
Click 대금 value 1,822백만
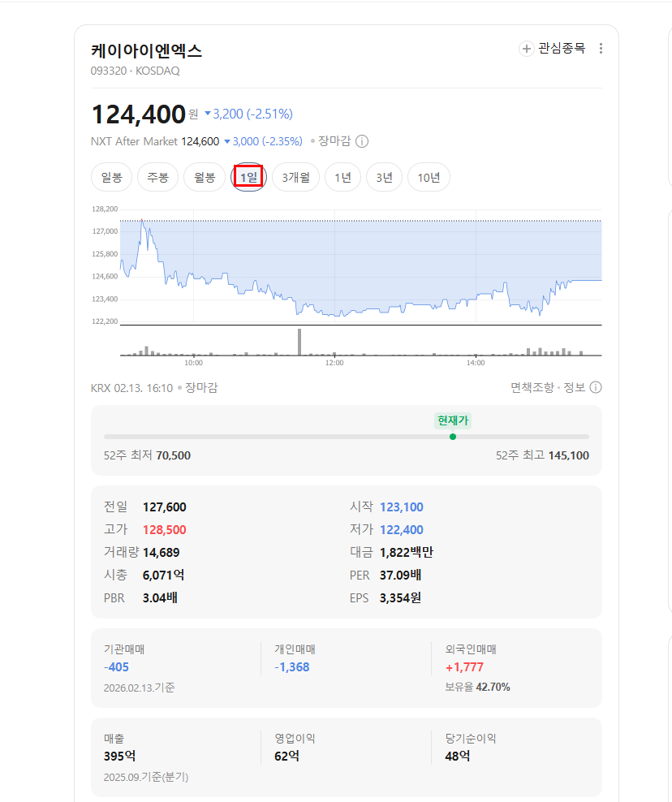tap(407, 553)
